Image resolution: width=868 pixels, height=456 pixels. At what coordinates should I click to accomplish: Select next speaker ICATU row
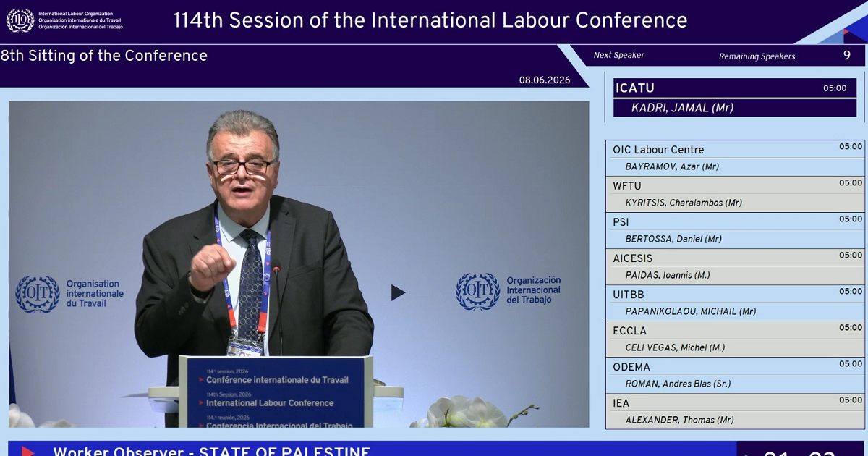(x=735, y=88)
